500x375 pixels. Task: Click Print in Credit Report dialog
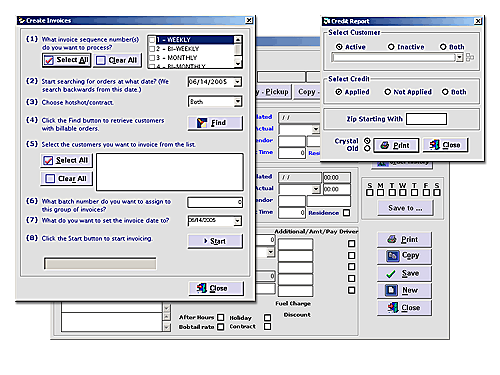[x=396, y=145]
